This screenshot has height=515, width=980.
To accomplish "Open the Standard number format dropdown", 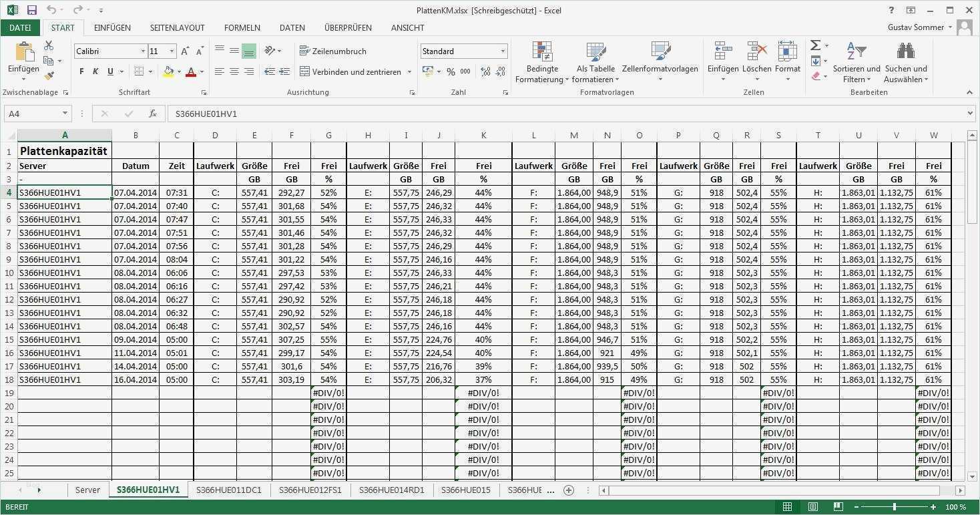I will click(503, 51).
